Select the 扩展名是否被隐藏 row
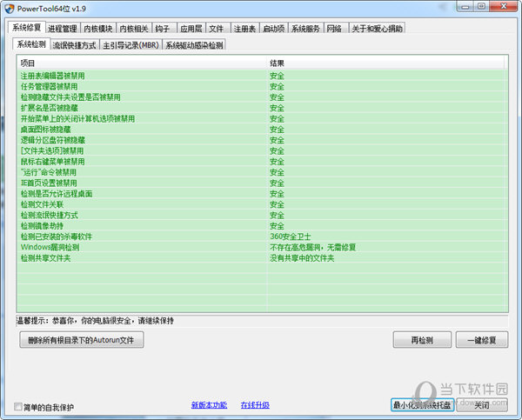Image resolution: width=522 pixels, height=420 pixels. coord(263,108)
